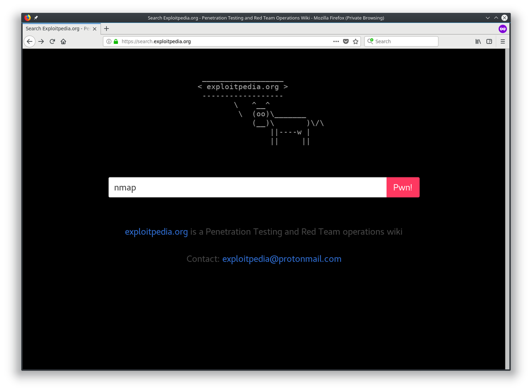Click the "Contact:" label text
Screen dimensions: 532x392
coord(203,259)
